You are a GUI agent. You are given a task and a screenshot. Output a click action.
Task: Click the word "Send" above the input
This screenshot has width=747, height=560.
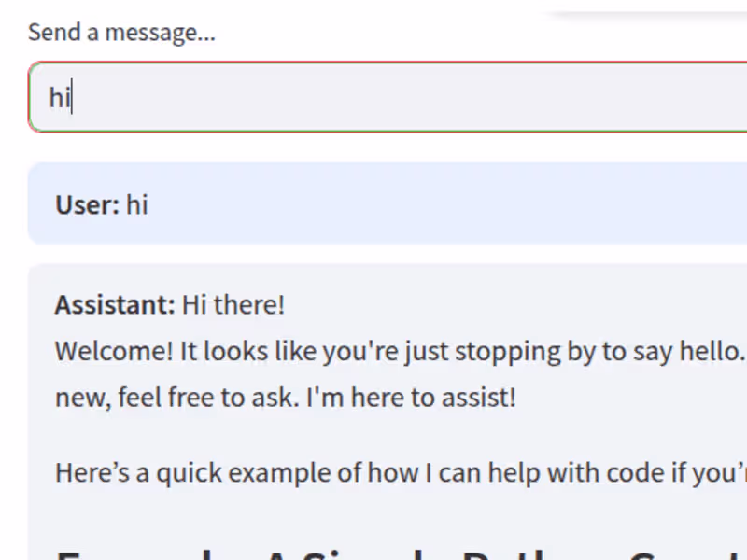pyautogui.click(x=48, y=33)
